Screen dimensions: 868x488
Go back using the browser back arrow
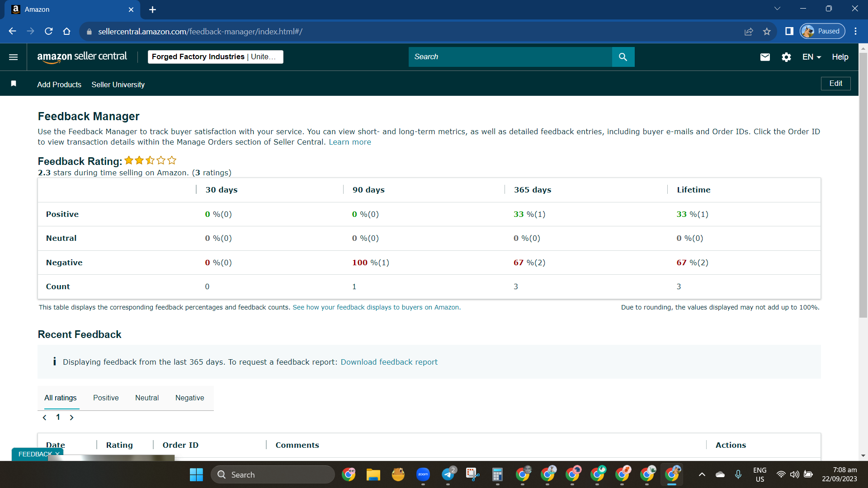(x=12, y=31)
